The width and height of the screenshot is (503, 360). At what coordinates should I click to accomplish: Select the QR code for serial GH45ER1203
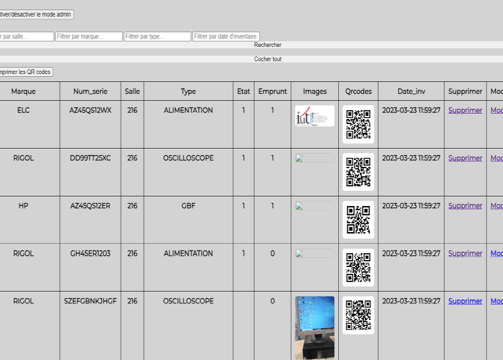[358, 267]
